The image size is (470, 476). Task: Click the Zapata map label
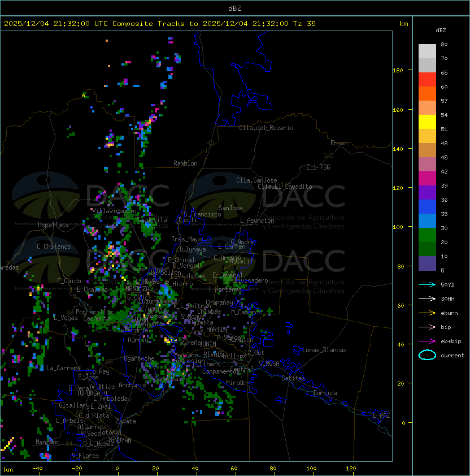click(125, 421)
